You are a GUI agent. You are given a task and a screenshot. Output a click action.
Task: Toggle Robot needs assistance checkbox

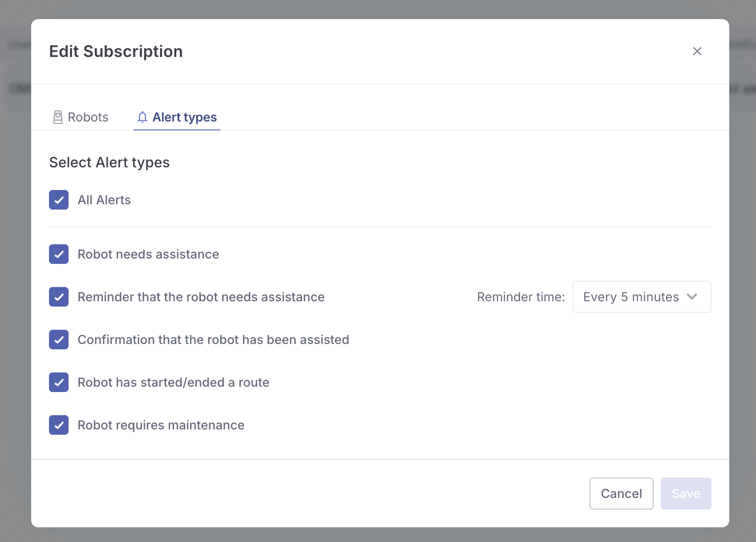click(59, 254)
